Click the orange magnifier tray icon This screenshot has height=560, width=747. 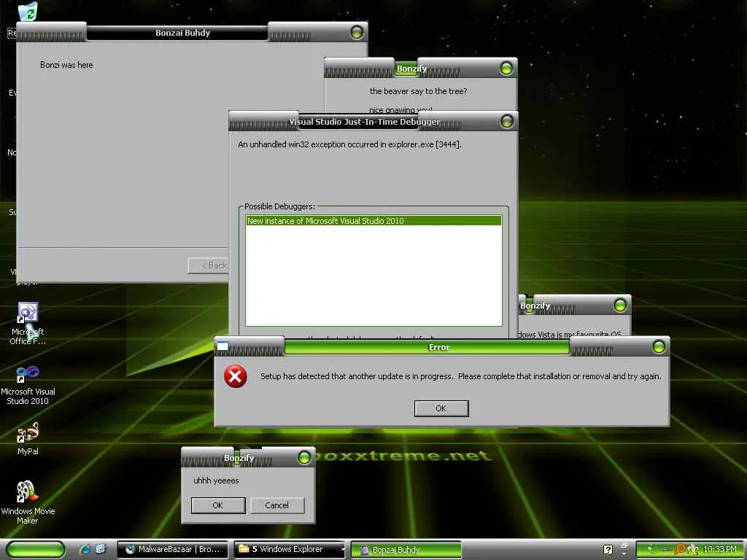point(679,550)
